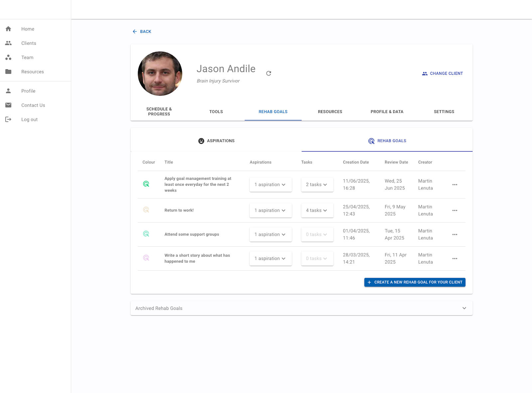Open the 4 tasks dropdown
The image size is (532, 393).
(x=317, y=210)
